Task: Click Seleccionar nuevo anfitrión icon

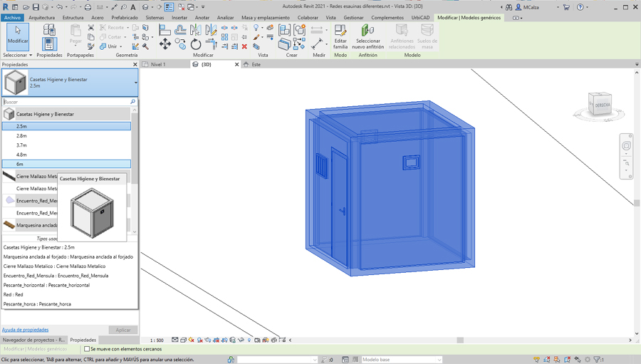Action: pos(368,36)
